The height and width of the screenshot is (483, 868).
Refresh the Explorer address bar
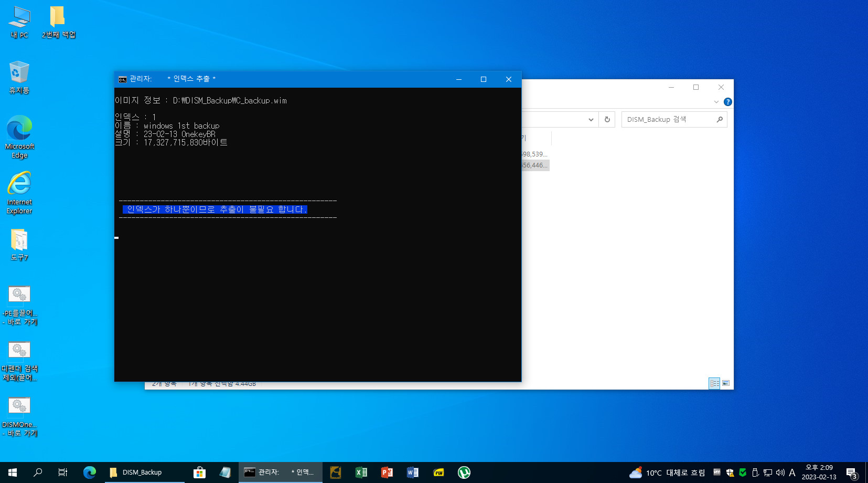(607, 120)
